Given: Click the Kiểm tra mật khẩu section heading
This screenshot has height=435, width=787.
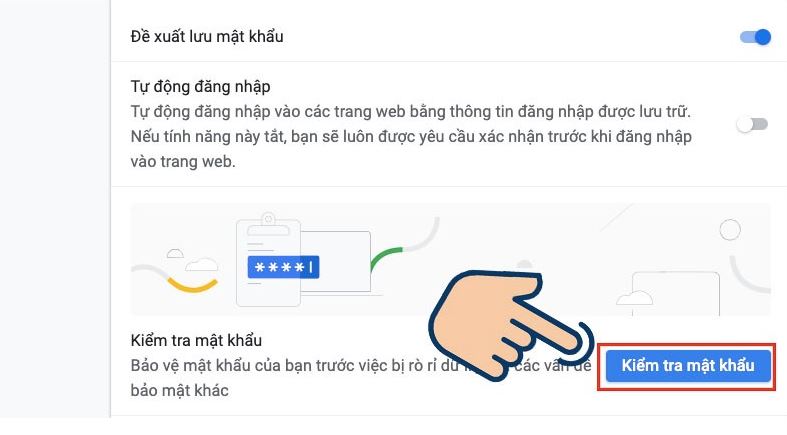Looking at the screenshot, I should (x=196, y=340).
